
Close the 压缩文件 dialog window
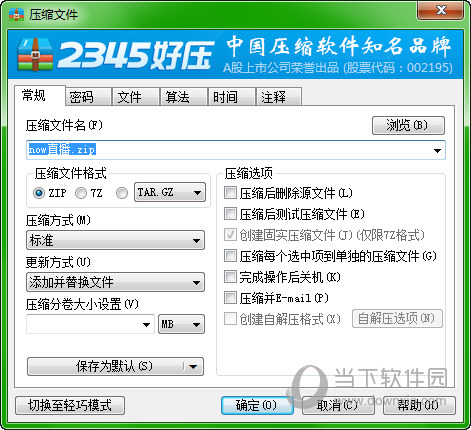[x=440, y=10]
